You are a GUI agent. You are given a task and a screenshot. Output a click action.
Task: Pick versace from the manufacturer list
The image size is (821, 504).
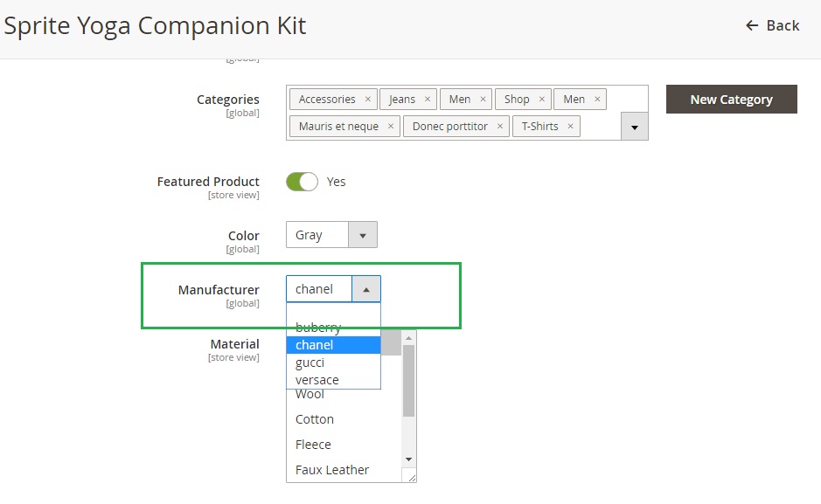317,380
